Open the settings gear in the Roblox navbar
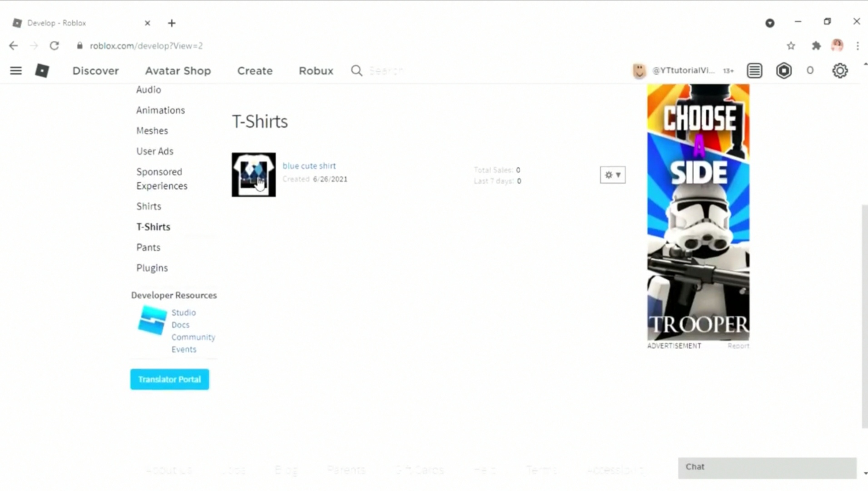The height and width of the screenshot is (491, 868). (x=840, y=70)
